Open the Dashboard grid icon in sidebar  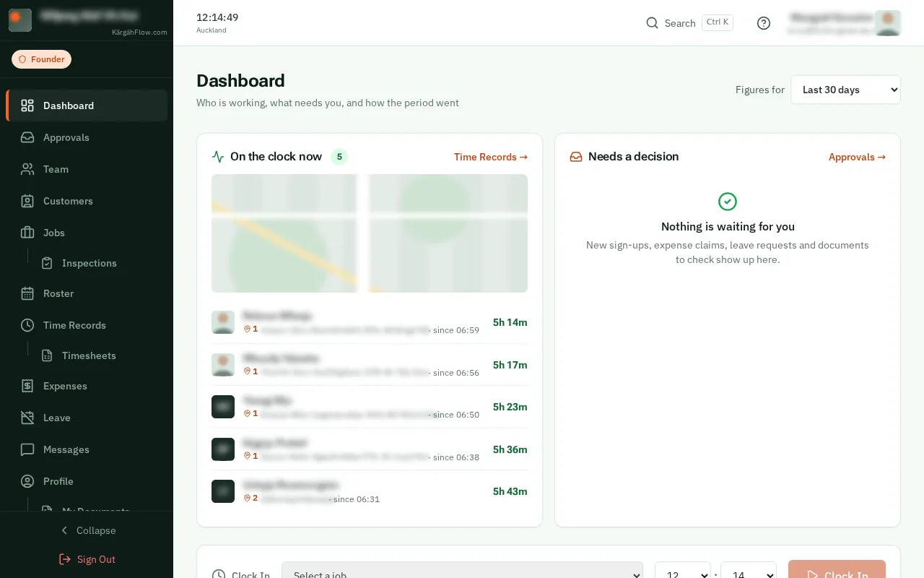[27, 105]
